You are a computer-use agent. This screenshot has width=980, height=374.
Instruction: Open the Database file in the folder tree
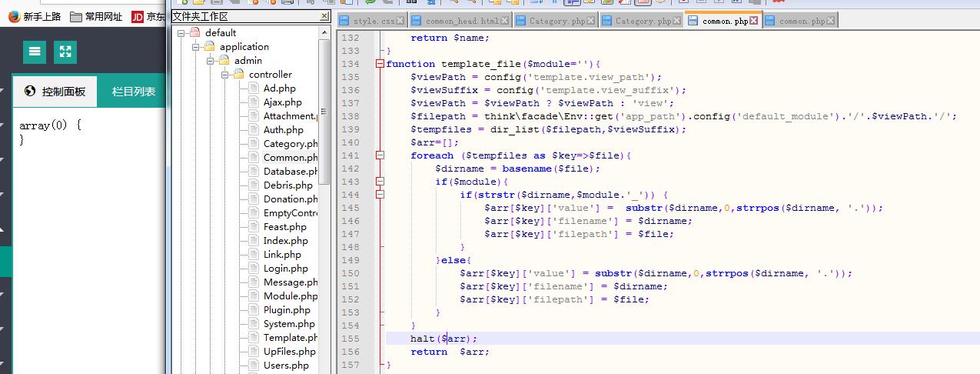pos(290,172)
